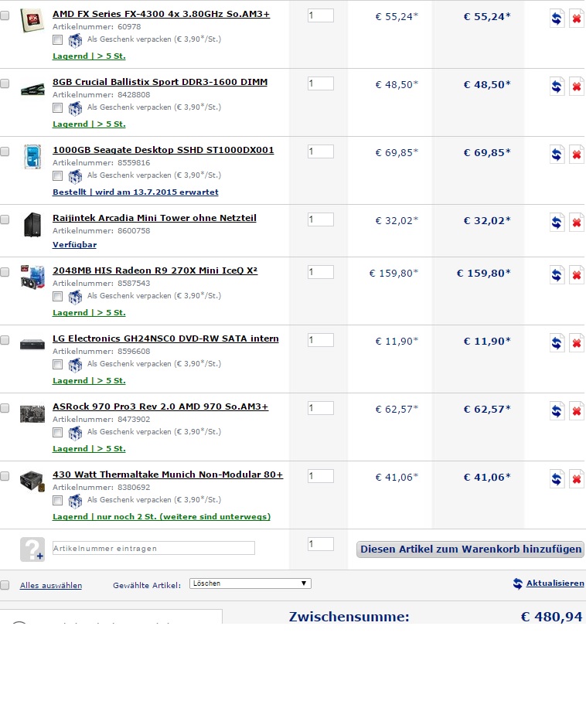This screenshot has height=728, width=586.
Task: Click gift-wrap icon for Crucial Ballistix
Action: [x=75, y=108]
